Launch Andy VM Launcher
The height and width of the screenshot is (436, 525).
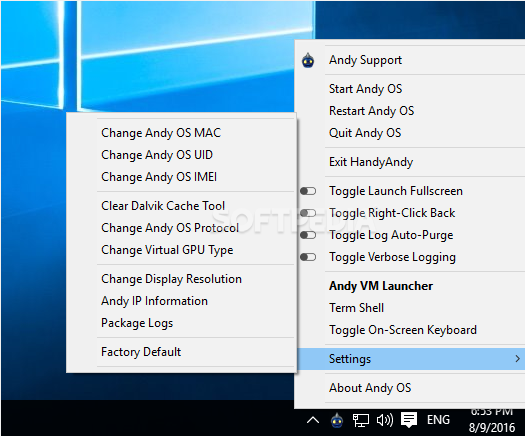pos(381,286)
